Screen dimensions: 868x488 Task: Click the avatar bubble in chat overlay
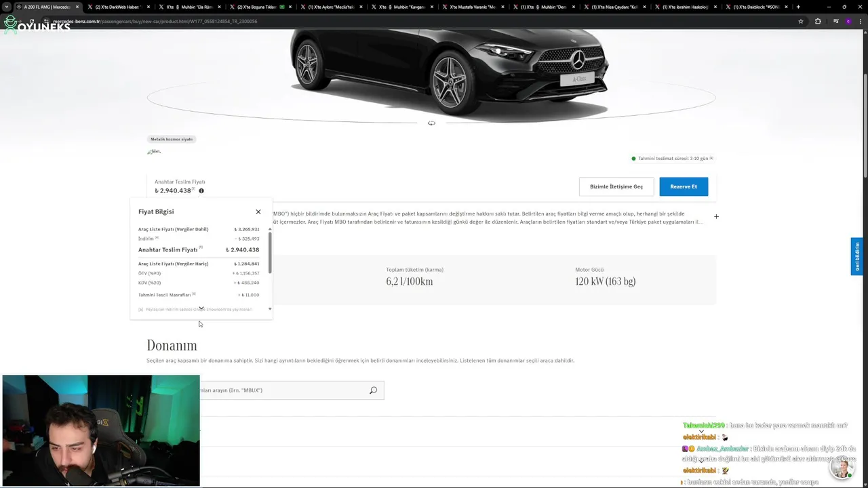click(x=842, y=468)
